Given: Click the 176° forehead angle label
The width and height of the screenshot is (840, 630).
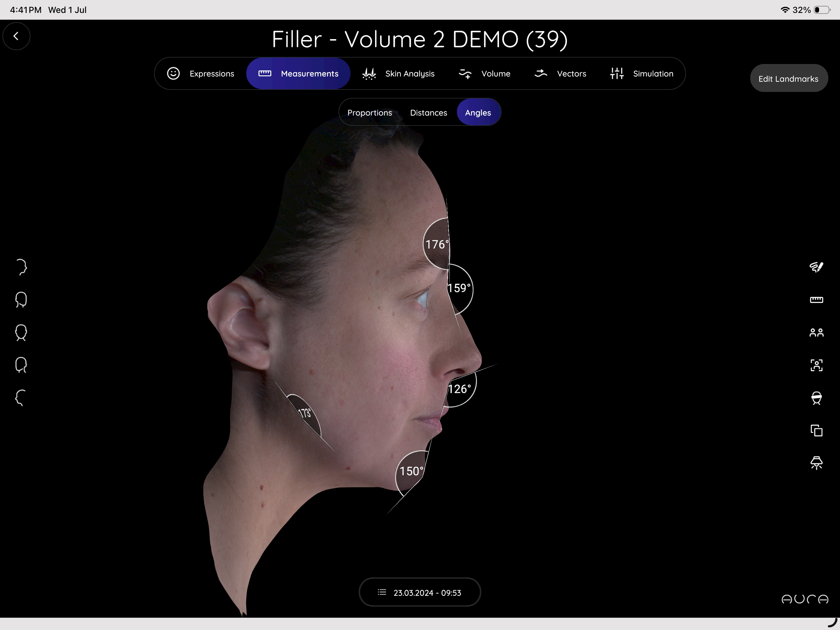Looking at the screenshot, I should point(437,244).
